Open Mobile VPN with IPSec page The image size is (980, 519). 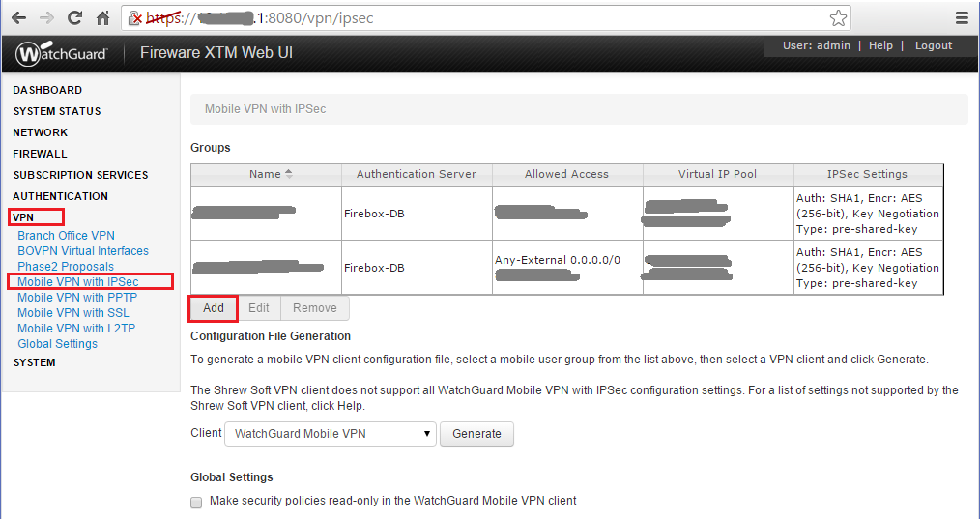tap(78, 282)
